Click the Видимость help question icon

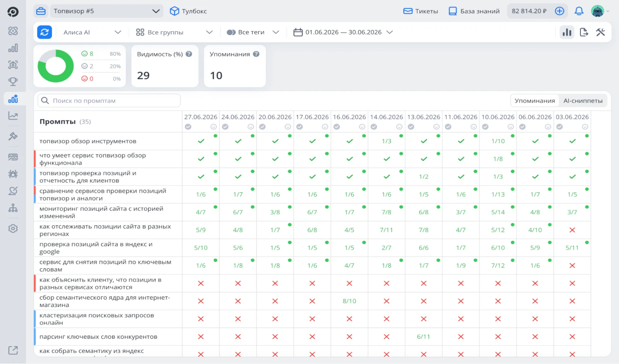189,54
